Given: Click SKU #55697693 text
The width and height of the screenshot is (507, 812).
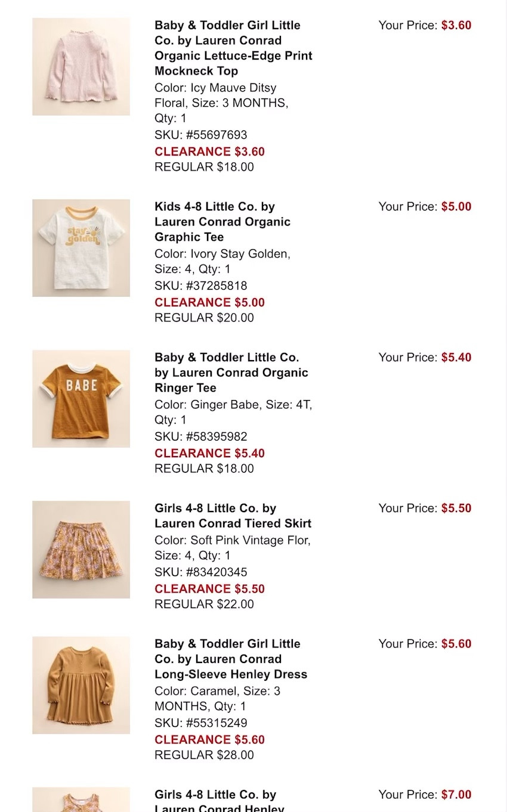Looking at the screenshot, I should (x=200, y=135).
